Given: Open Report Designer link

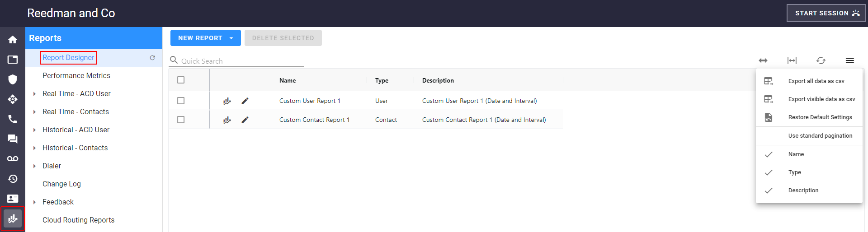Looking at the screenshot, I should (x=68, y=58).
